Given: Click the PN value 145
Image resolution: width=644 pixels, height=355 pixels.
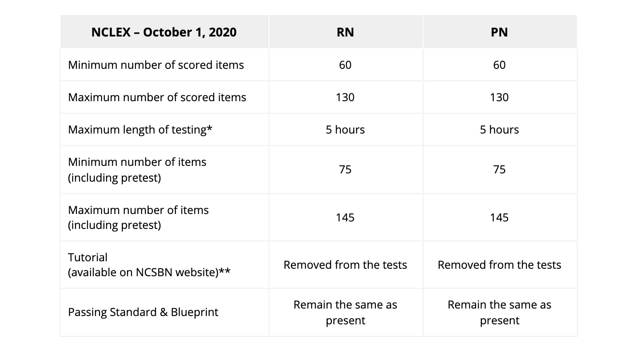Looking at the screenshot, I should pyautogui.click(x=499, y=217).
